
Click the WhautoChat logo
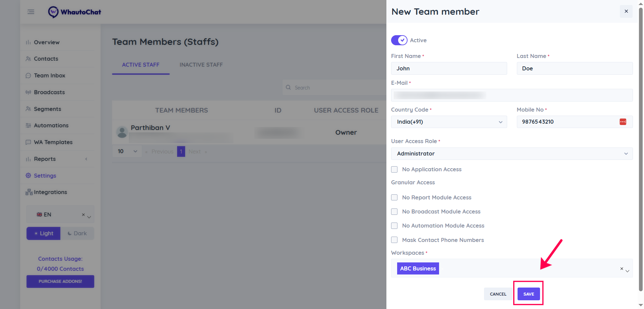[x=74, y=12]
